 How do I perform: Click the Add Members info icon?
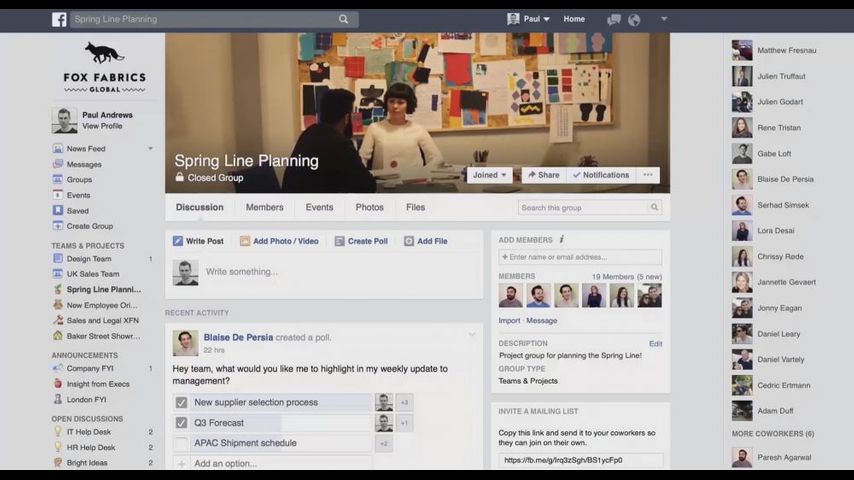tap(562, 239)
